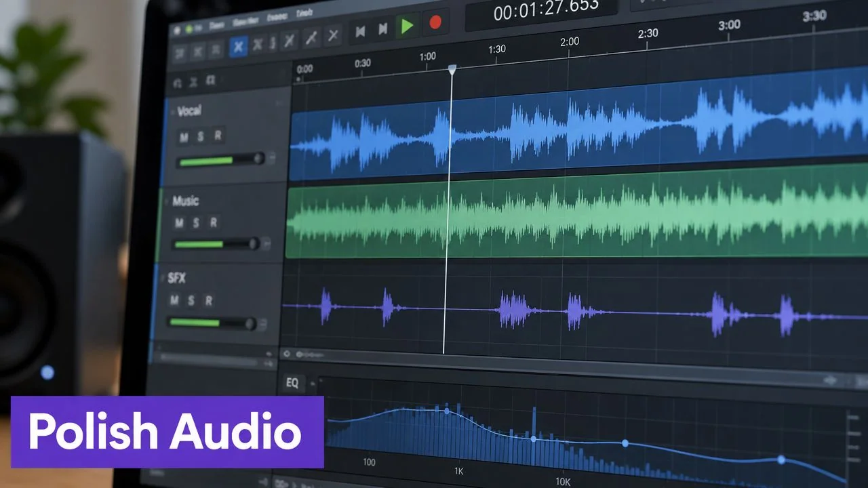Select the Vocal track name

click(x=189, y=111)
